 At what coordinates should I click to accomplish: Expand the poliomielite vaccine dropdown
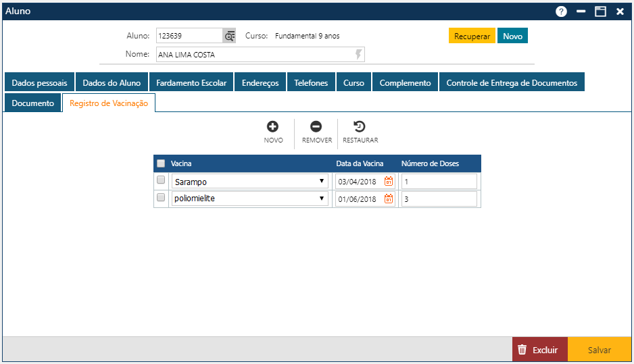pyautogui.click(x=322, y=199)
